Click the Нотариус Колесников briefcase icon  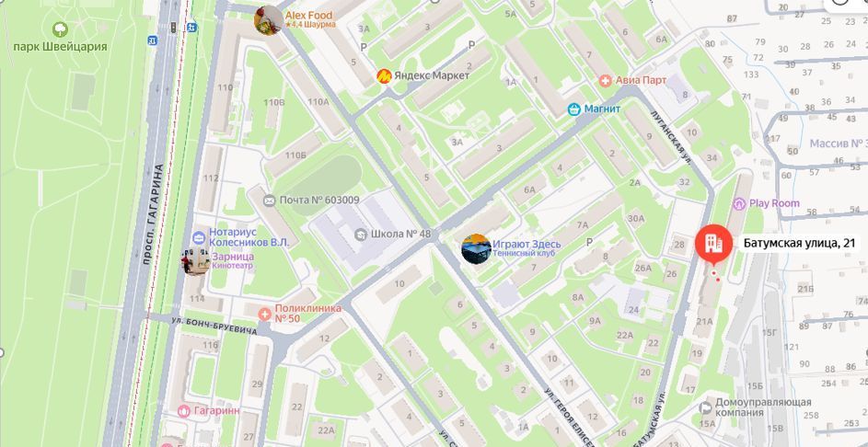[198, 238]
